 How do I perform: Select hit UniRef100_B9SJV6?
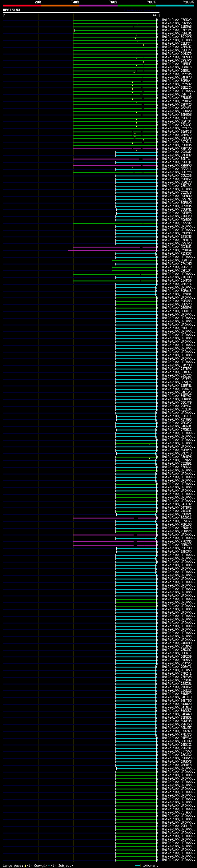177,61
